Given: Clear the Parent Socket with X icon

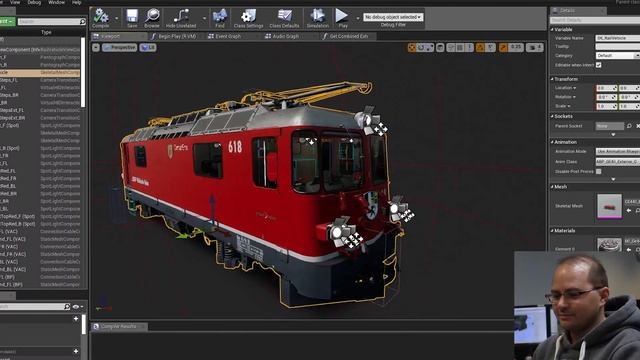Looking at the screenshot, I should pyautogui.click(x=638, y=126).
